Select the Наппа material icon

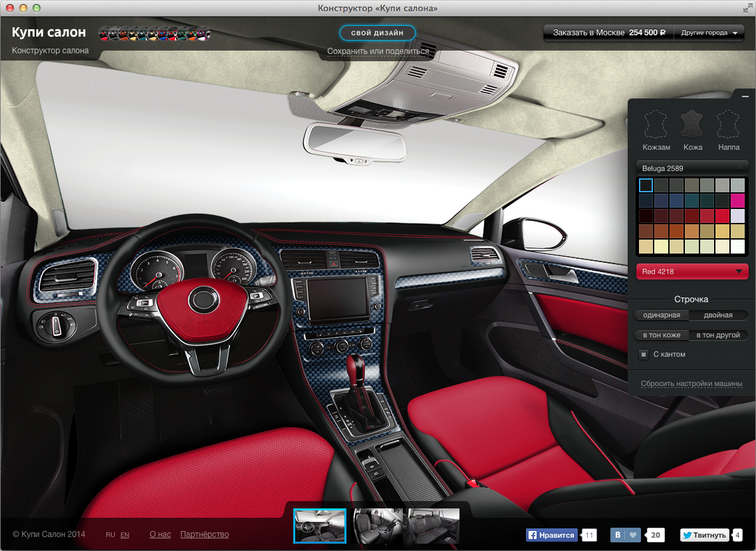click(729, 124)
